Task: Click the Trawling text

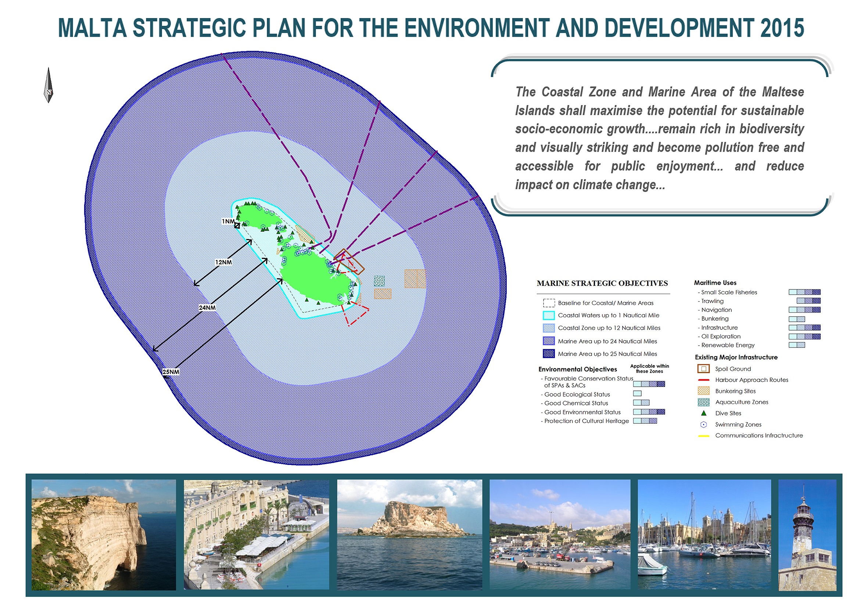Action: pyautogui.click(x=712, y=301)
